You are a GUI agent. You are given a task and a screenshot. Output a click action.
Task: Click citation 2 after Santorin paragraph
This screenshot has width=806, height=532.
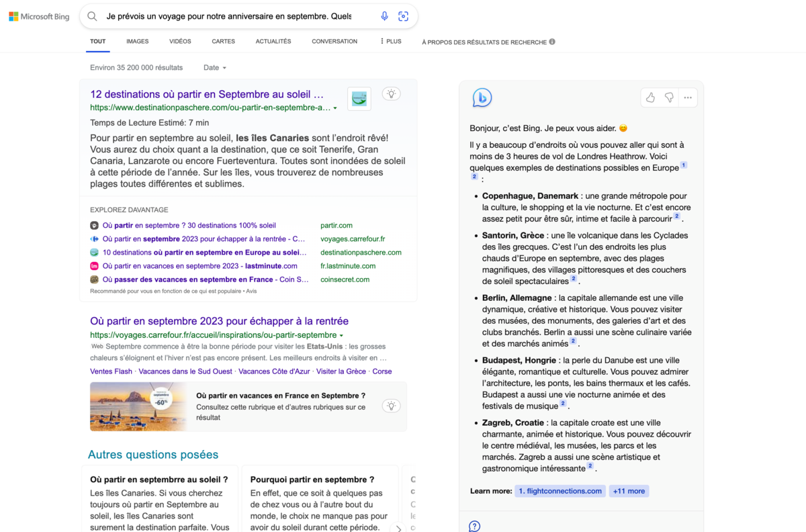pyautogui.click(x=573, y=279)
